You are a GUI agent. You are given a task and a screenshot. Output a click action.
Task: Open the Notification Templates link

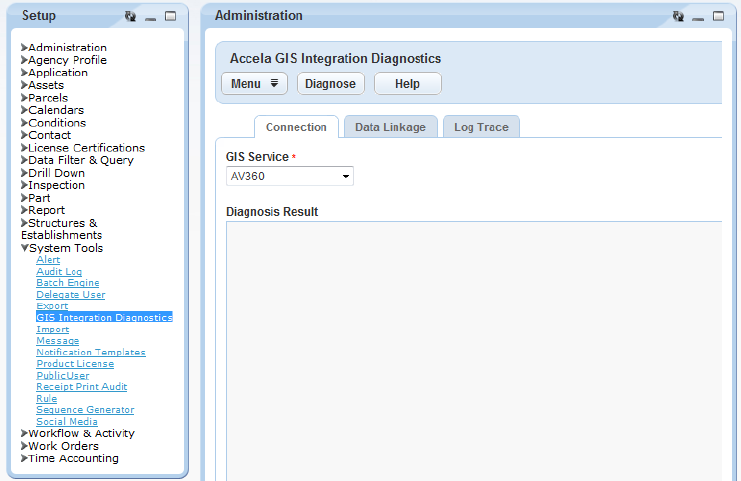tap(91, 352)
